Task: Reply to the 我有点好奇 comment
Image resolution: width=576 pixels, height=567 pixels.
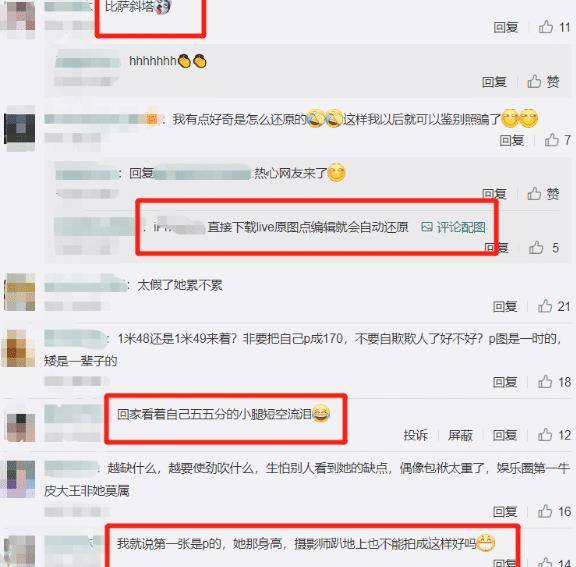Action: point(512,140)
